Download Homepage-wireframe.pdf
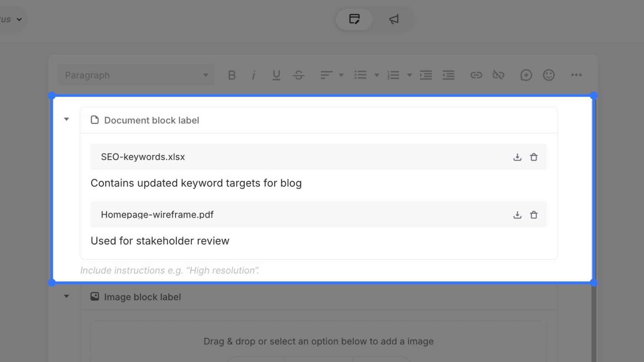 [517, 215]
